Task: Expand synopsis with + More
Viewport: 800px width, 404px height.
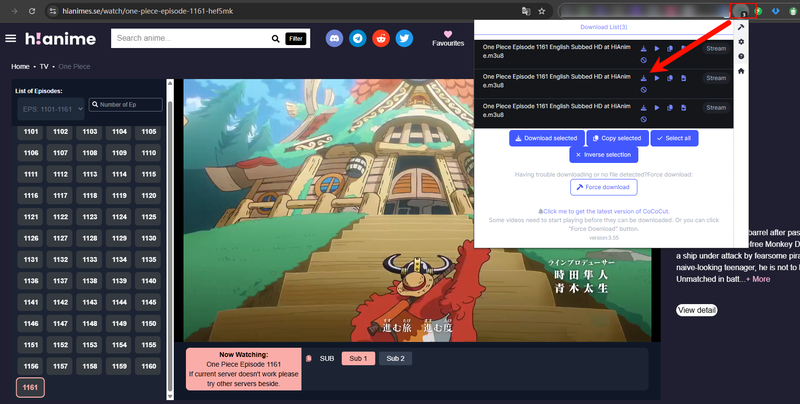Action: coord(758,279)
